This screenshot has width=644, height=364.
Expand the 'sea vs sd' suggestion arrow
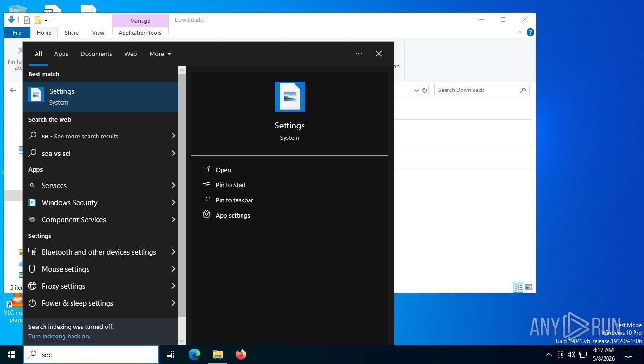tap(173, 153)
